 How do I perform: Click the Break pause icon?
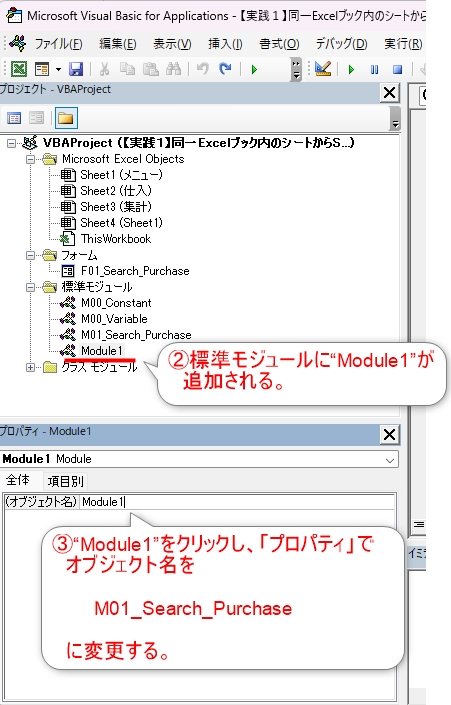click(374, 69)
